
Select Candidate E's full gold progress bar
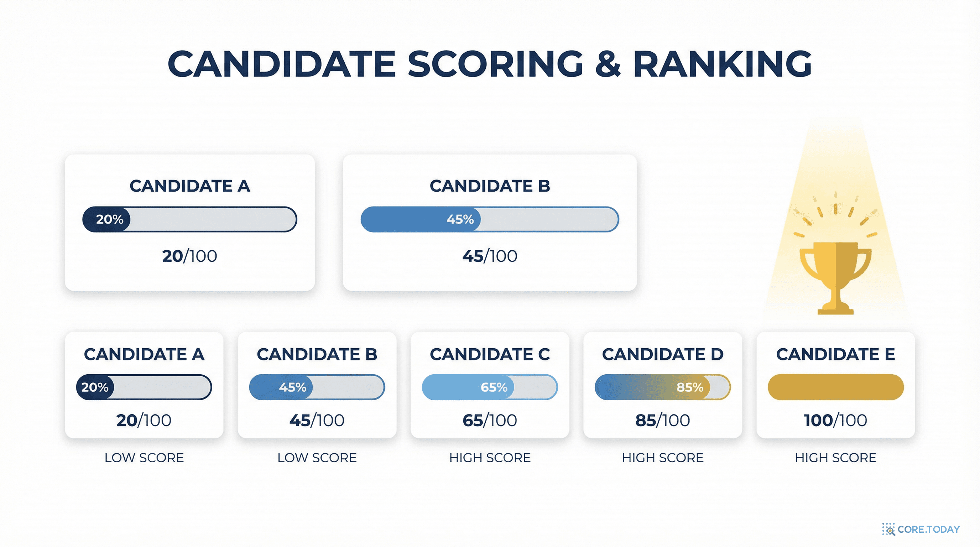tap(835, 387)
